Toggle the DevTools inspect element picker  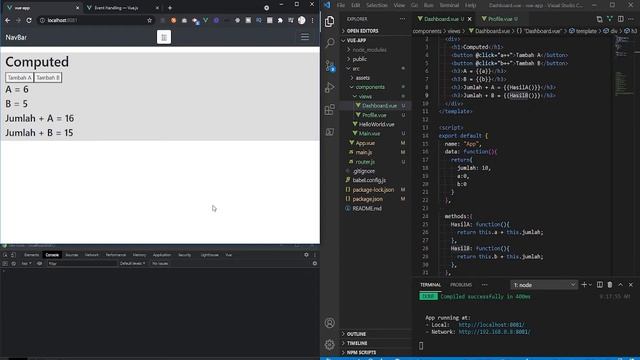coord(5,255)
